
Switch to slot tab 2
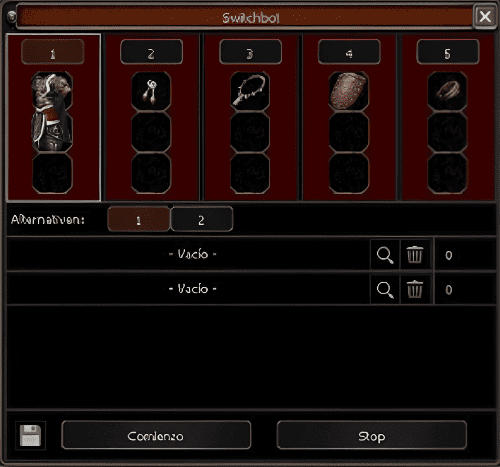click(x=151, y=52)
